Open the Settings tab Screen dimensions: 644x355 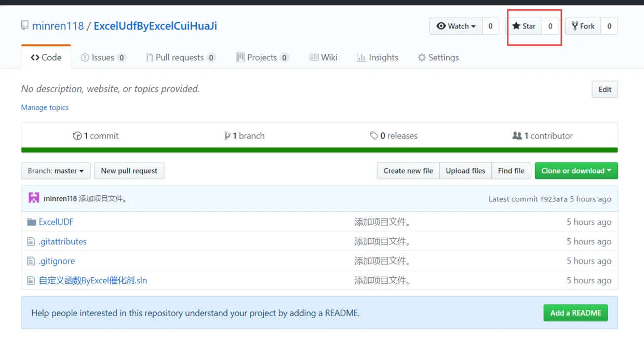click(x=438, y=58)
